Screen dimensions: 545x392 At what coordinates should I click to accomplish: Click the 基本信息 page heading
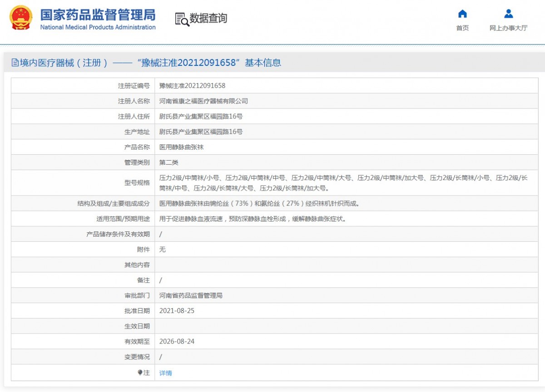263,63
